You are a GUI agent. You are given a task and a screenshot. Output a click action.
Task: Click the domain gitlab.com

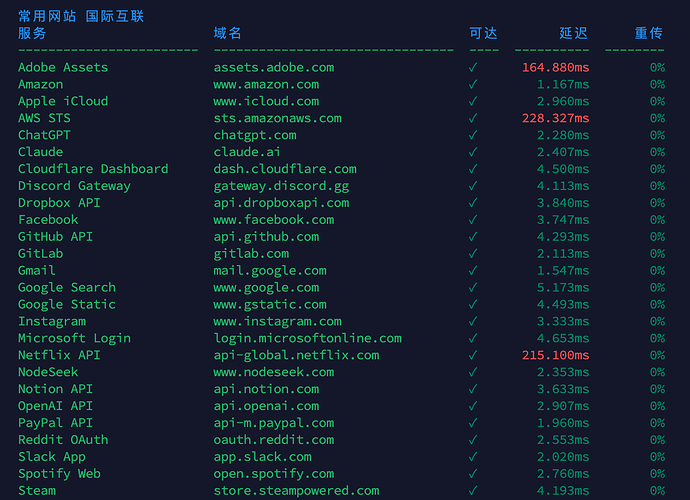(x=251, y=254)
